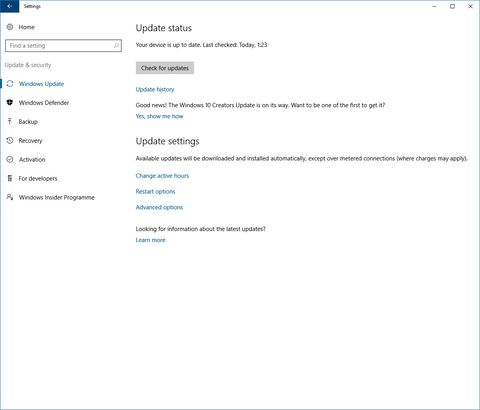Viewport: 480px width, 410px height.
Task: Open Windows Defender via its shield icon
Action: coord(10,103)
